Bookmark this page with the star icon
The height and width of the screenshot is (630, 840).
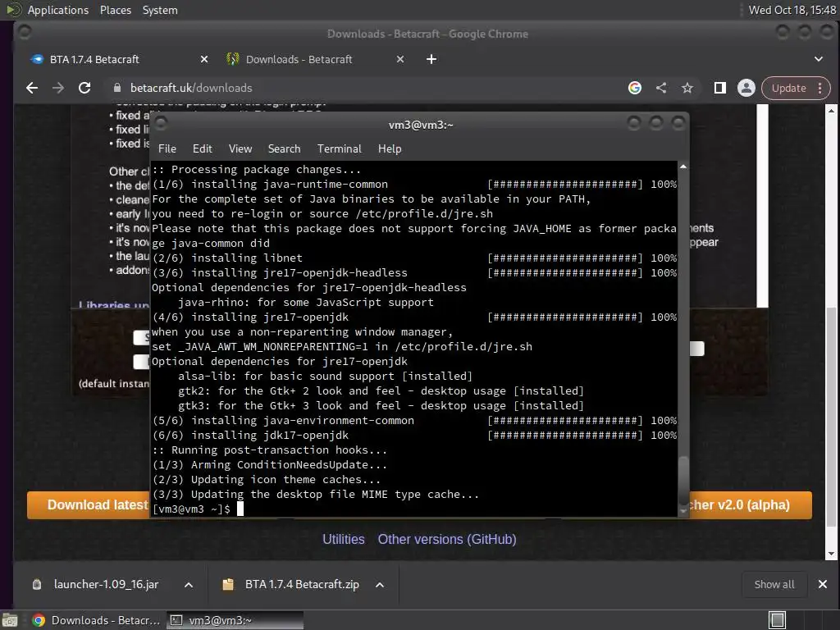pyautogui.click(x=687, y=88)
